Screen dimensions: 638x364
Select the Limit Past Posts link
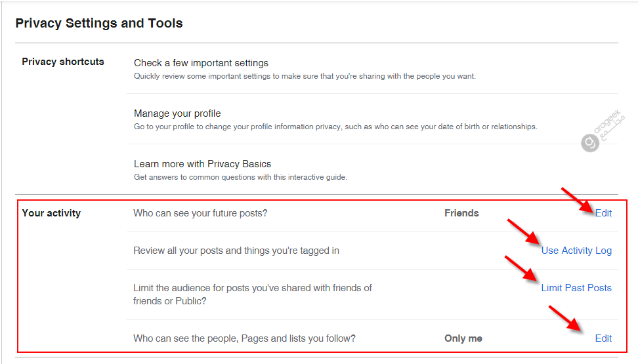point(576,288)
